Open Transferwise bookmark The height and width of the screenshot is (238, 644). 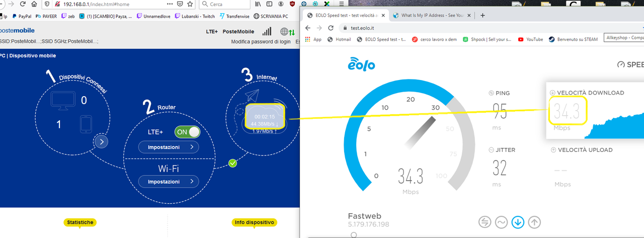coord(234,16)
